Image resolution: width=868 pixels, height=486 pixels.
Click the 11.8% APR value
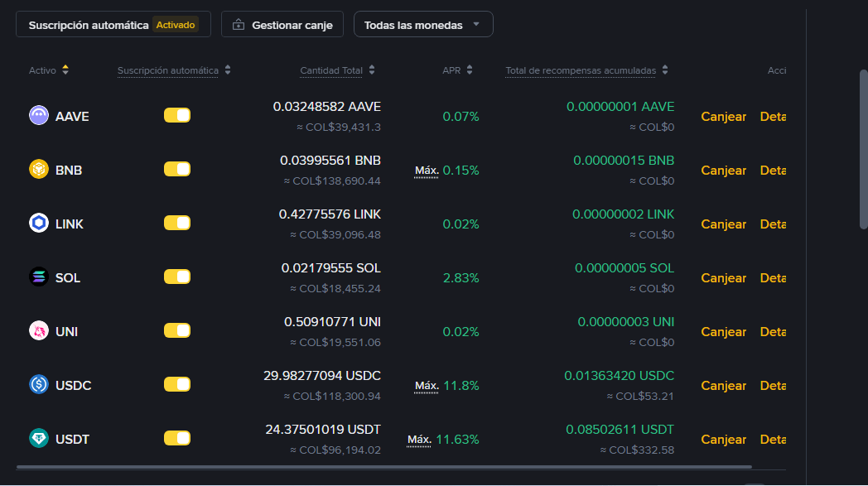pyautogui.click(x=461, y=385)
